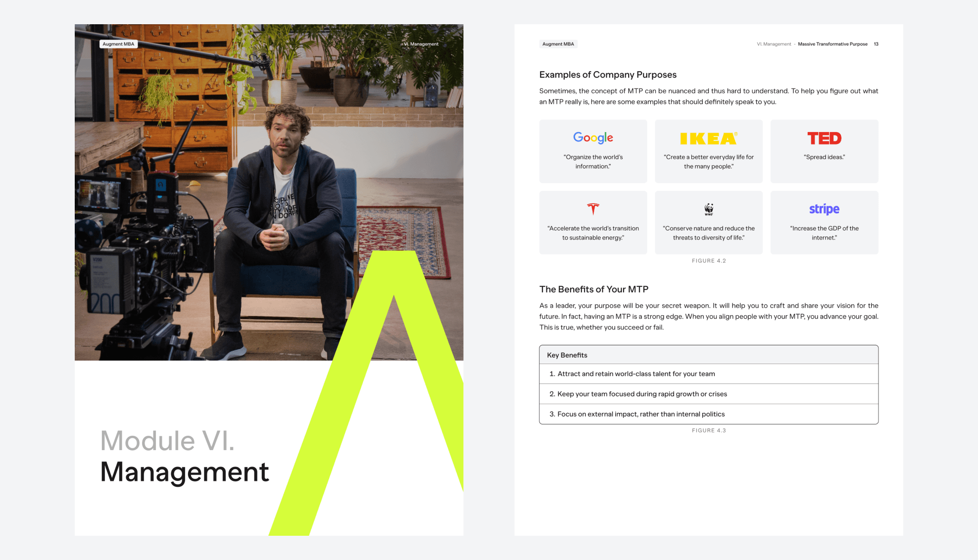The image size is (978, 560).
Task: Click the Google logo
Action: 593,138
